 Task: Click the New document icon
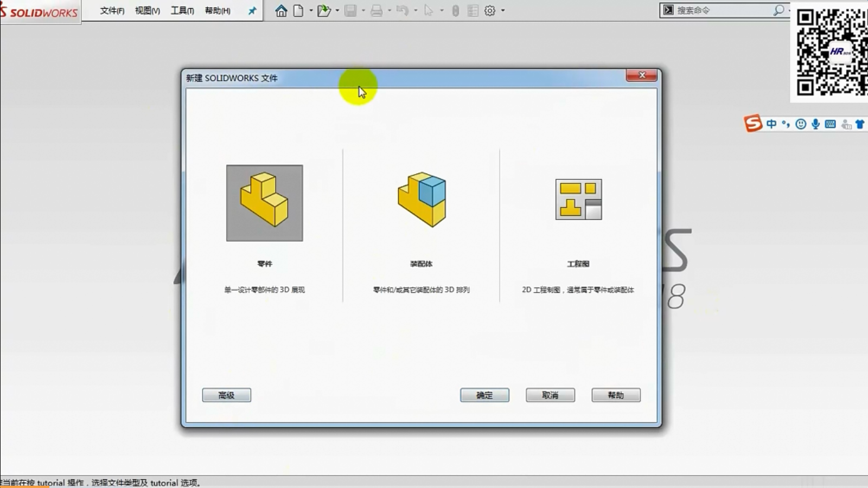pyautogui.click(x=298, y=11)
